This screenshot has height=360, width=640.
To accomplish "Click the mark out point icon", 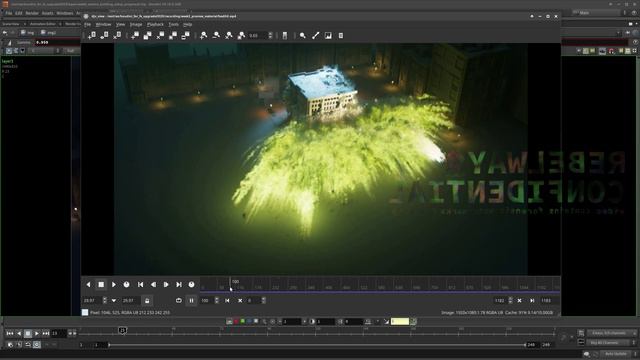I will [532, 300].
